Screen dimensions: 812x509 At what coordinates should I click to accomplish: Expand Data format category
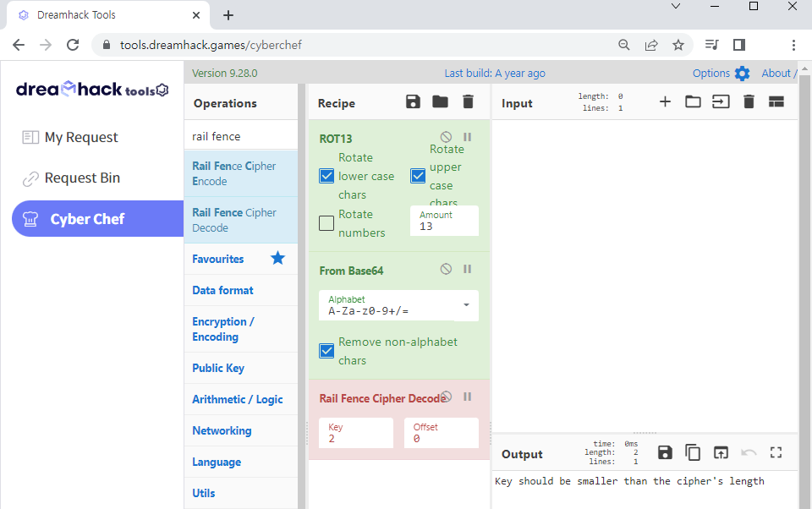click(241, 291)
